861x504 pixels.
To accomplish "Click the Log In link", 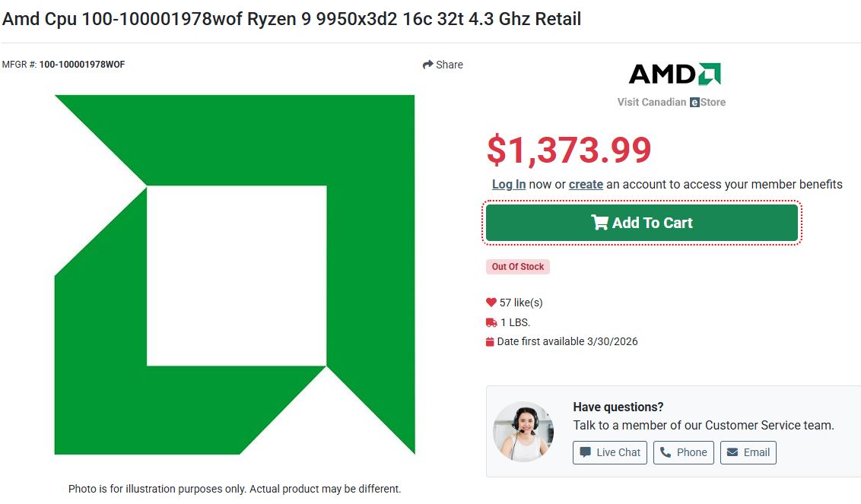I will point(509,184).
